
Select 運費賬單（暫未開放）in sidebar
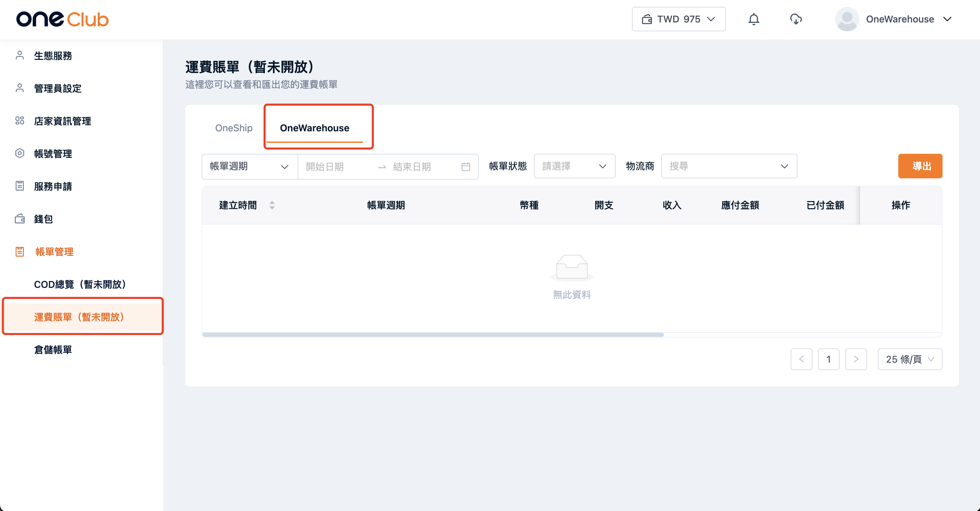tap(81, 317)
